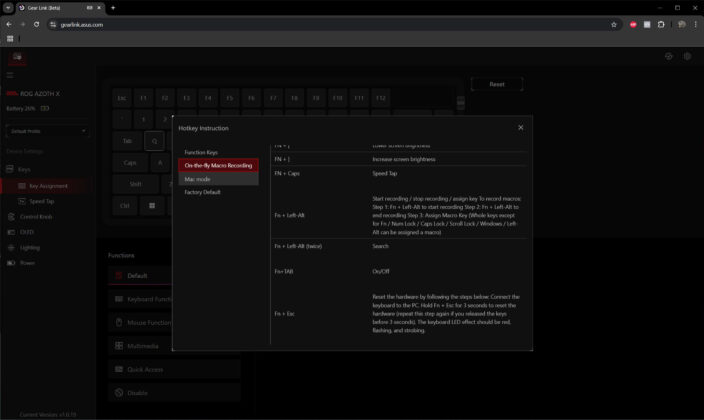Open the browser profile avatar
The height and width of the screenshot is (420, 704).
tap(682, 25)
